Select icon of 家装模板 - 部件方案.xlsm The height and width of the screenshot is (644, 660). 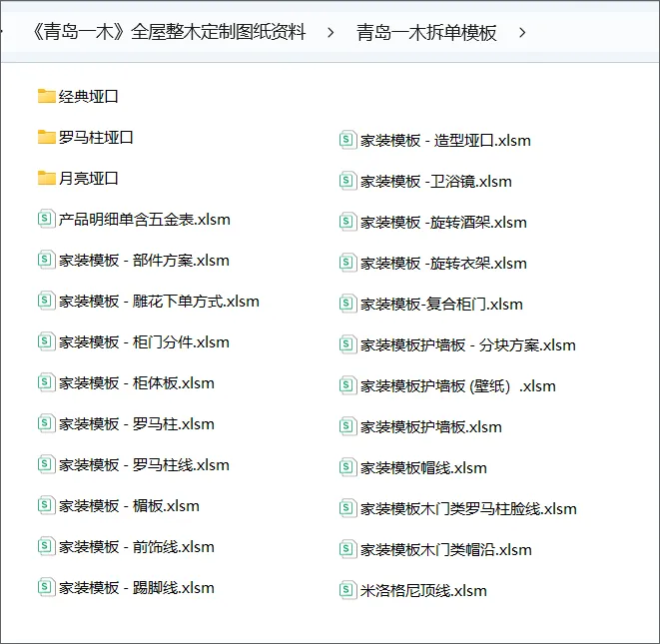(46, 260)
